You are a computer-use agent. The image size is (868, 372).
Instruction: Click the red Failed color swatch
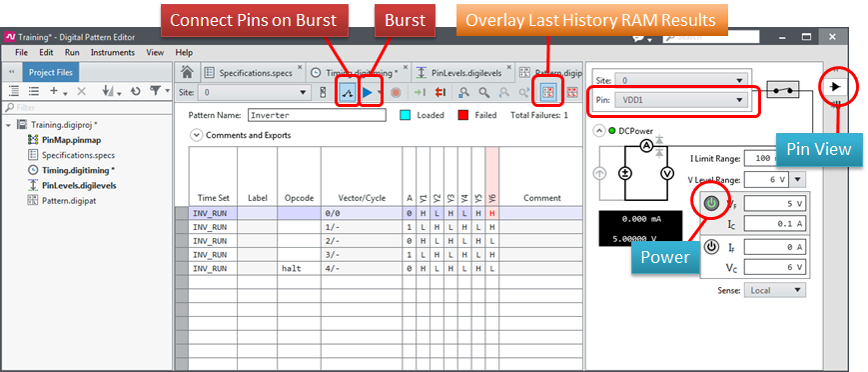click(462, 115)
